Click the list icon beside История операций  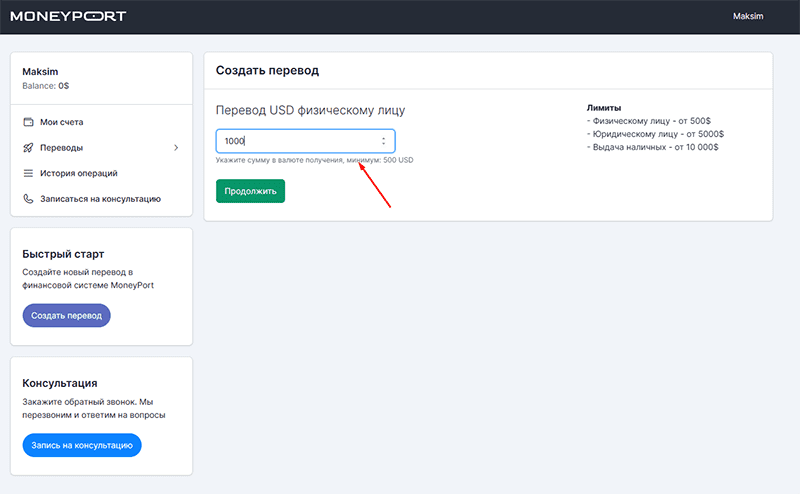[29, 174]
